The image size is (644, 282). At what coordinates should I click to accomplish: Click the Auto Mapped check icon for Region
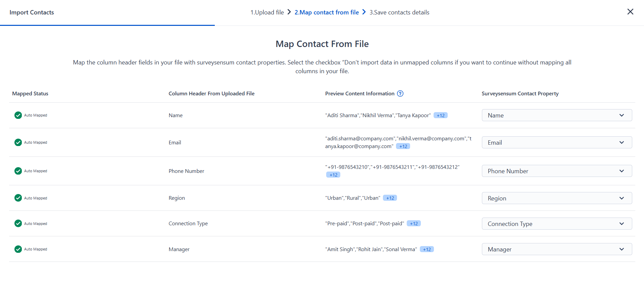click(18, 198)
